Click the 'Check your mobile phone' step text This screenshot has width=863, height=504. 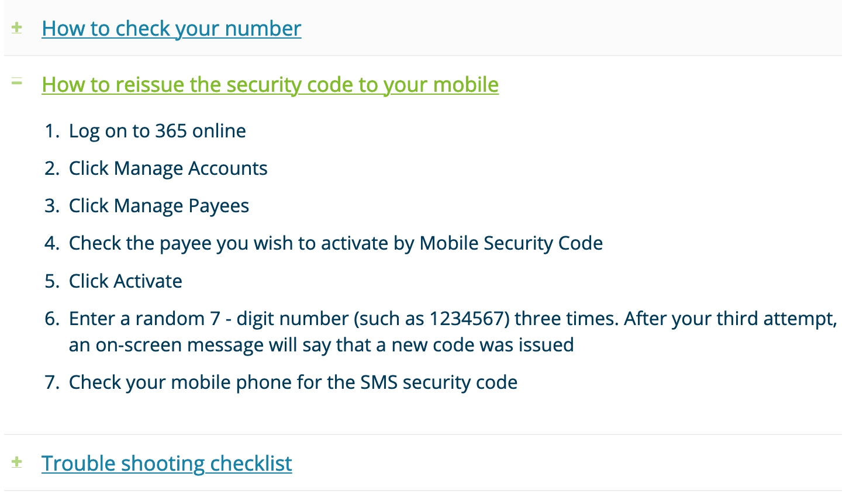[x=293, y=382]
